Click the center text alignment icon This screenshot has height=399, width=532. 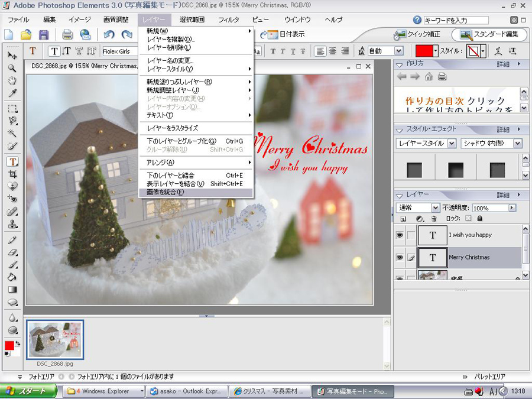click(x=333, y=51)
